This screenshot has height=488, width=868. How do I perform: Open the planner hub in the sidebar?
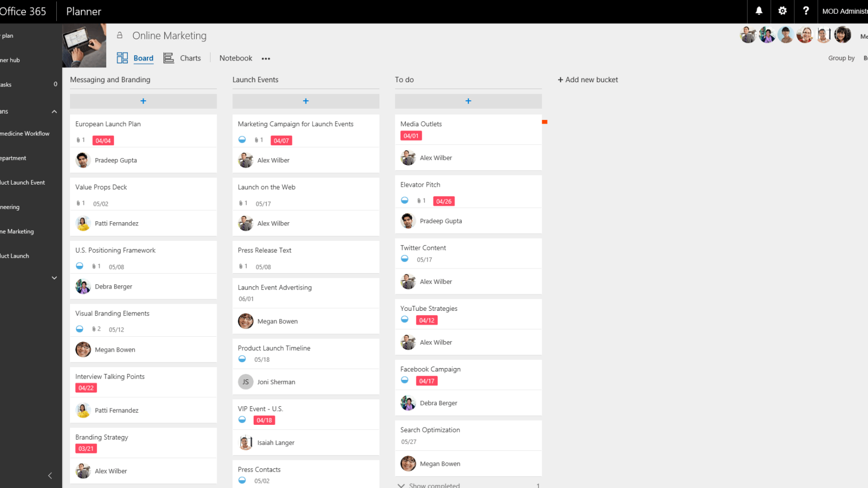tap(10, 60)
